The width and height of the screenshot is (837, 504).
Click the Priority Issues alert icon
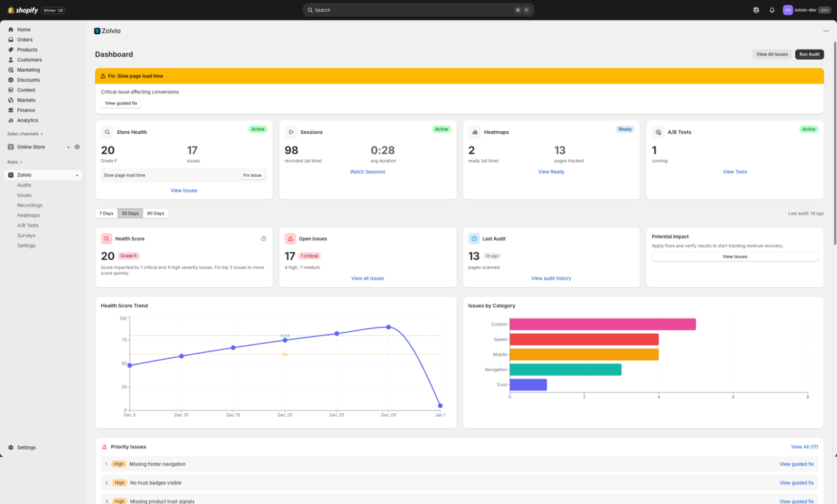click(105, 447)
